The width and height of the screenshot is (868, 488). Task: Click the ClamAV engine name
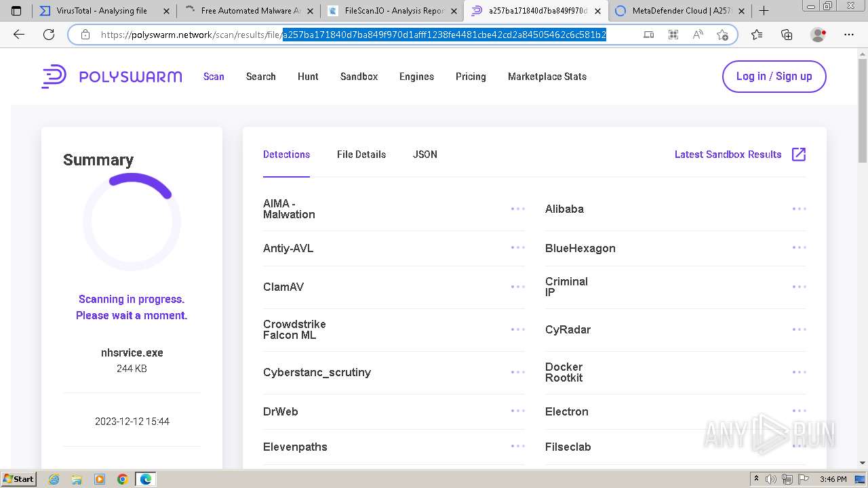click(x=283, y=287)
